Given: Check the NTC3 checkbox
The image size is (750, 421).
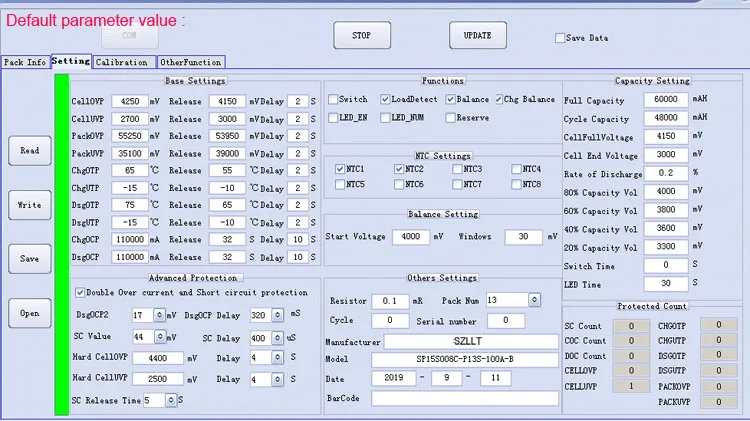Looking at the screenshot, I should pos(457,169).
